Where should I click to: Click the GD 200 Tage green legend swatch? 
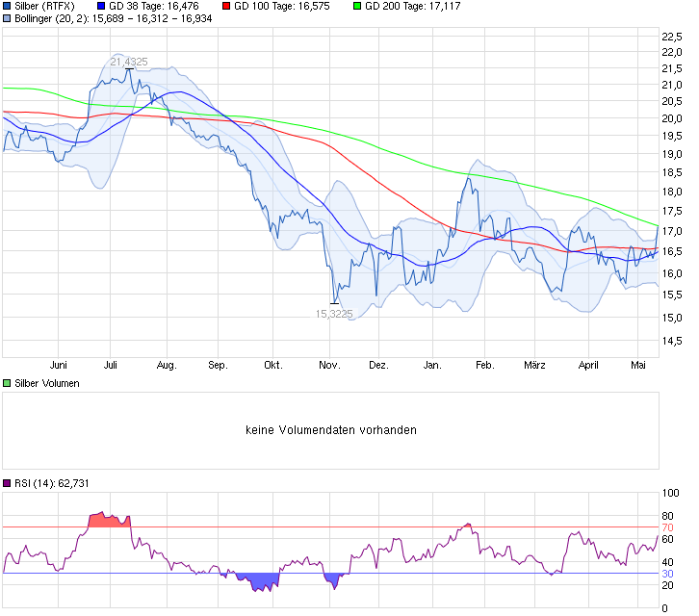click(x=357, y=6)
